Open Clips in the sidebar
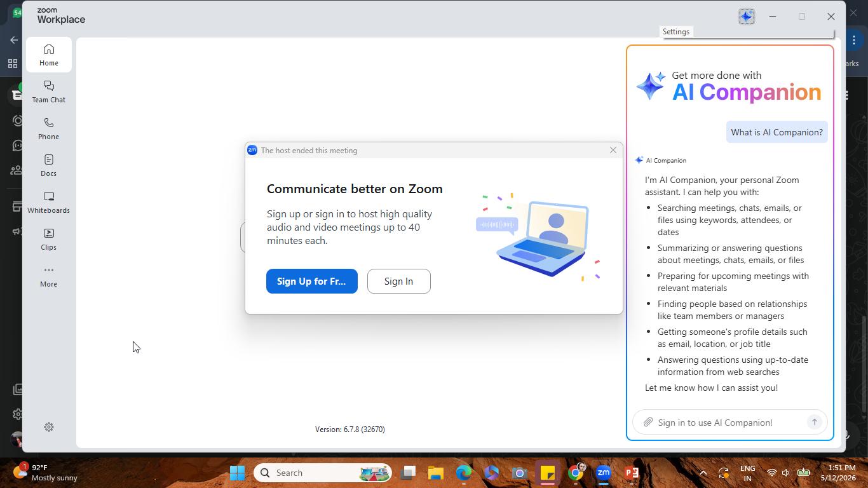 (49, 240)
